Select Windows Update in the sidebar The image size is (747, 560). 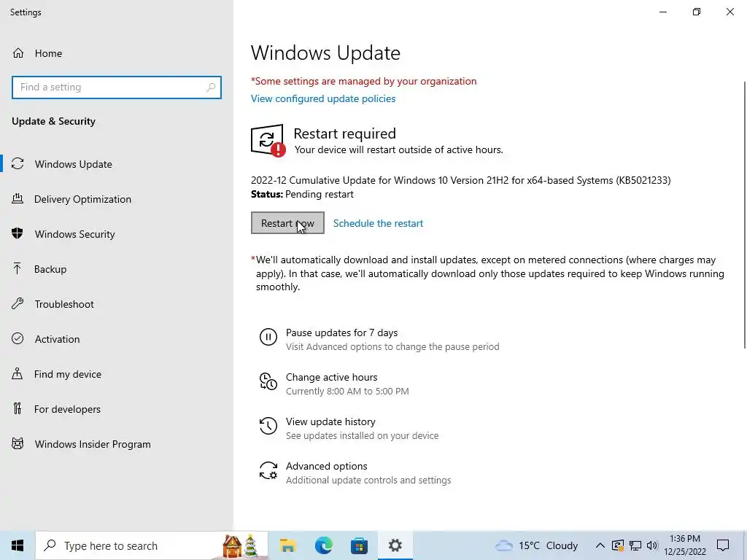click(117, 164)
